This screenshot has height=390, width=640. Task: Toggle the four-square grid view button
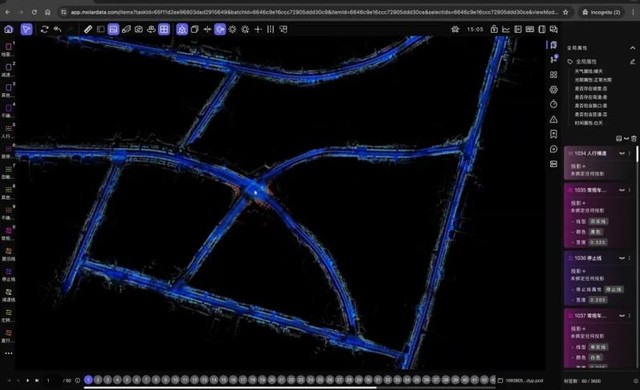tap(164, 29)
